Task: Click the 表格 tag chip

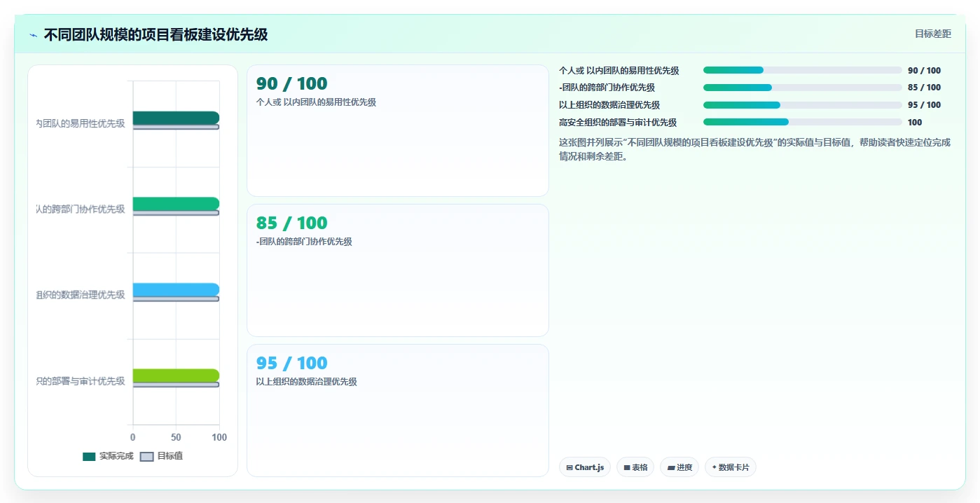Action: (635, 467)
